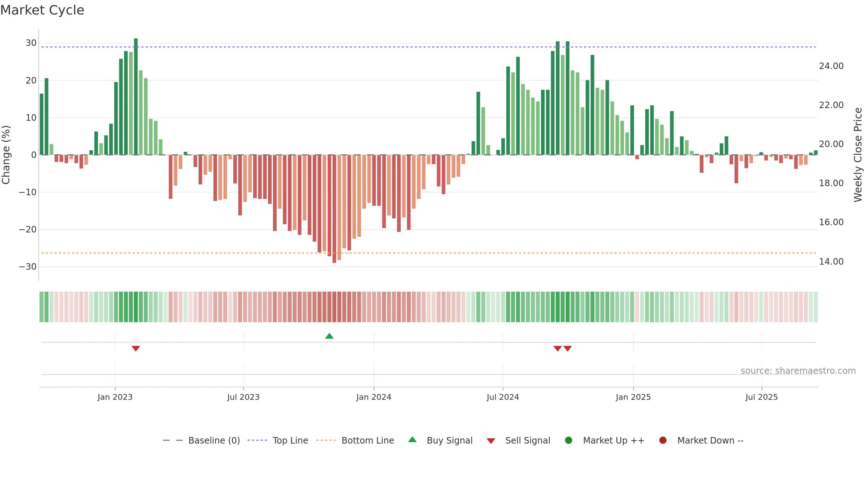Toggle the Market Up ++ legend entry

click(604, 440)
